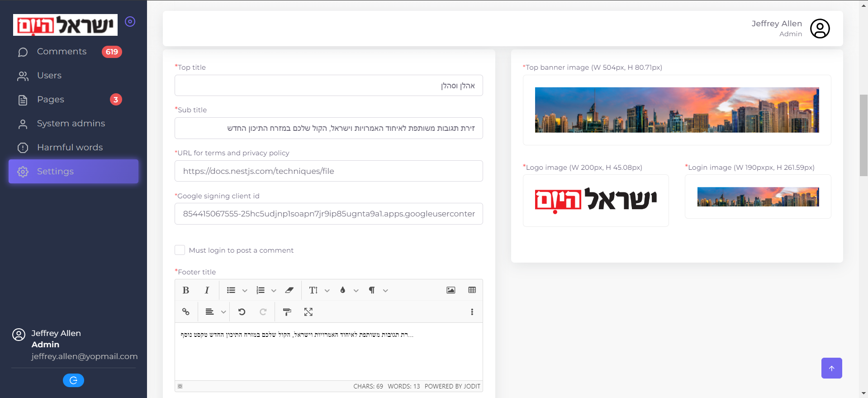
Task: Click sidebar profile avatar icon
Action: [19, 335]
